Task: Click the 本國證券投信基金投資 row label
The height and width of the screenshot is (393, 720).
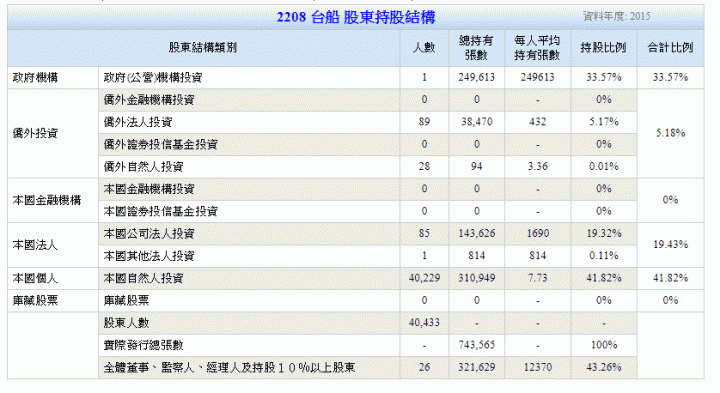Action: (x=160, y=212)
